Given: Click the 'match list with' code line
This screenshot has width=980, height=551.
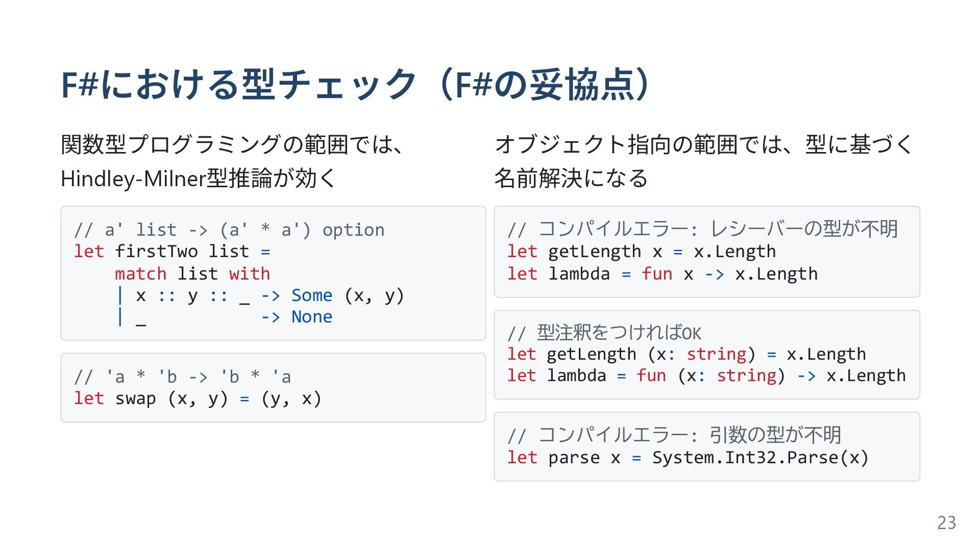Looking at the screenshot, I should (x=192, y=274).
